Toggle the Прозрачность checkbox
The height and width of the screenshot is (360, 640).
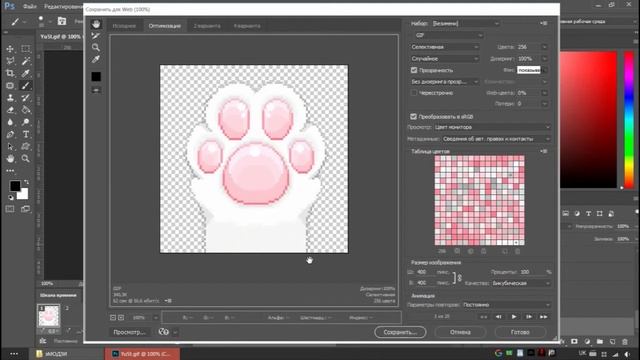click(x=414, y=70)
